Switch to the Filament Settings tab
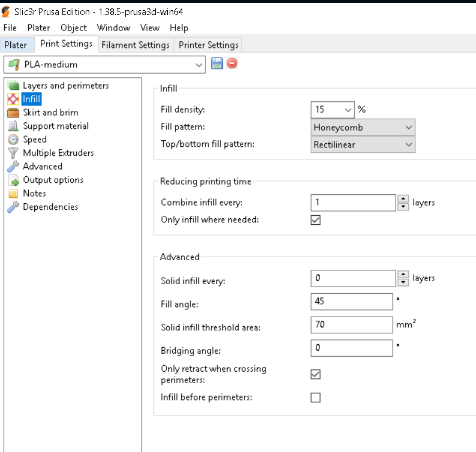Image resolution: width=476 pixels, height=452 pixels. click(x=135, y=45)
